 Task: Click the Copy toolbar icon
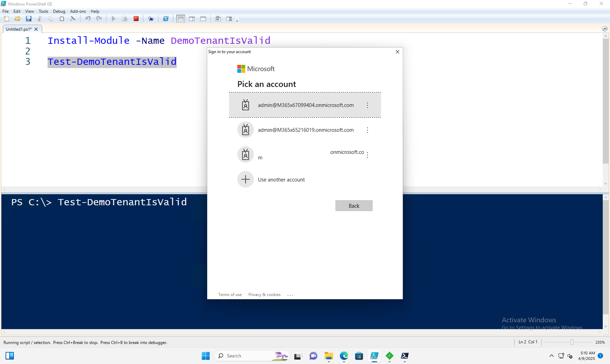click(51, 19)
